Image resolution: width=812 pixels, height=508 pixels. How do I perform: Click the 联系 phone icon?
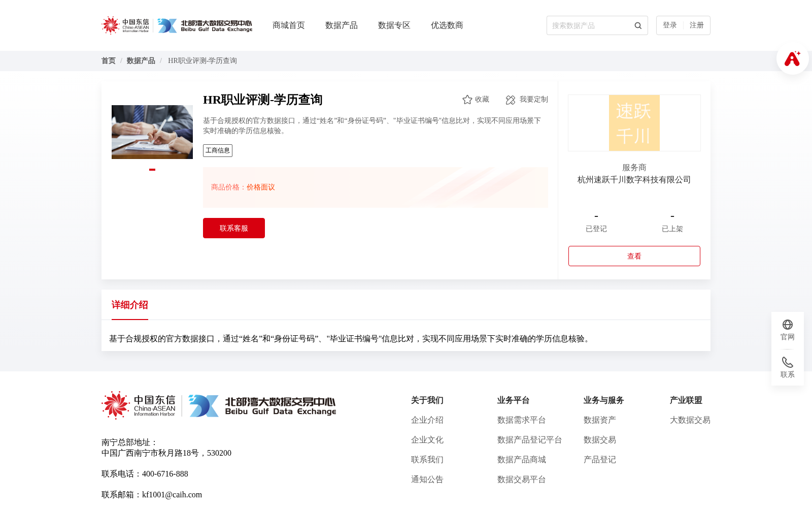click(788, 362)
